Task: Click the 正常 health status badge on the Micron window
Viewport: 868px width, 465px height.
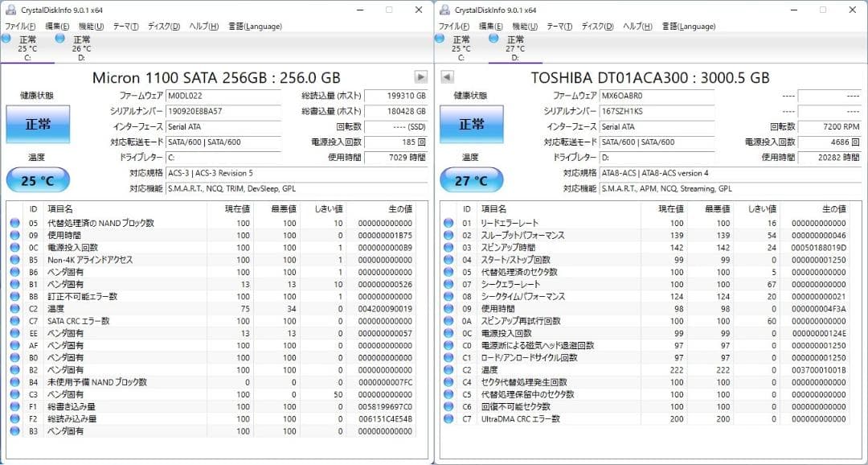Action: (x=37, y=126)
